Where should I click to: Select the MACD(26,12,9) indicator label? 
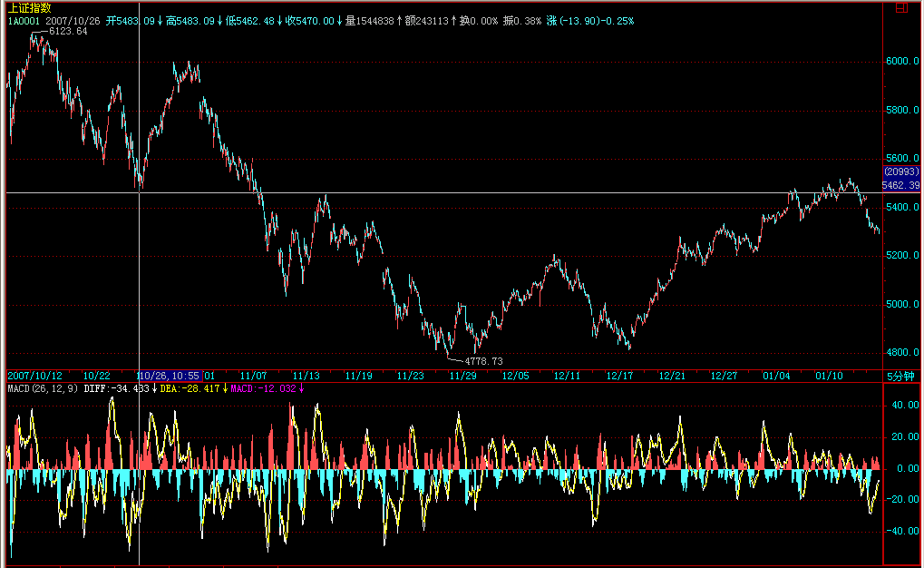(43, 388)
